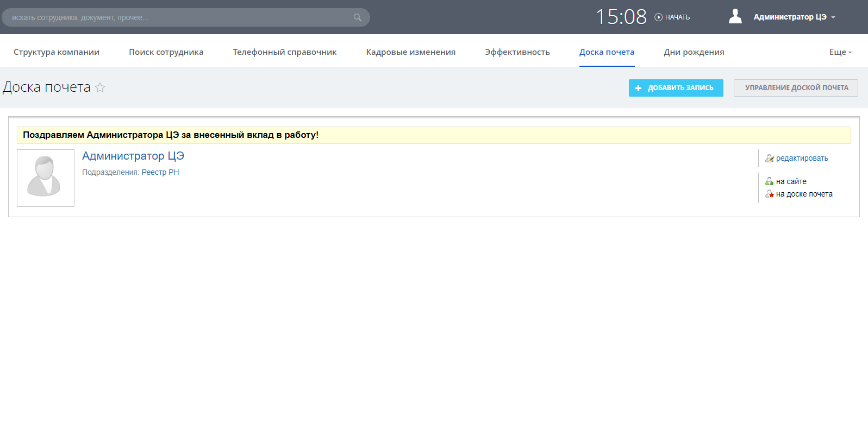868x423 pixels.
Task: Star the Доска почета page as favorite
Action: [100, 87]
